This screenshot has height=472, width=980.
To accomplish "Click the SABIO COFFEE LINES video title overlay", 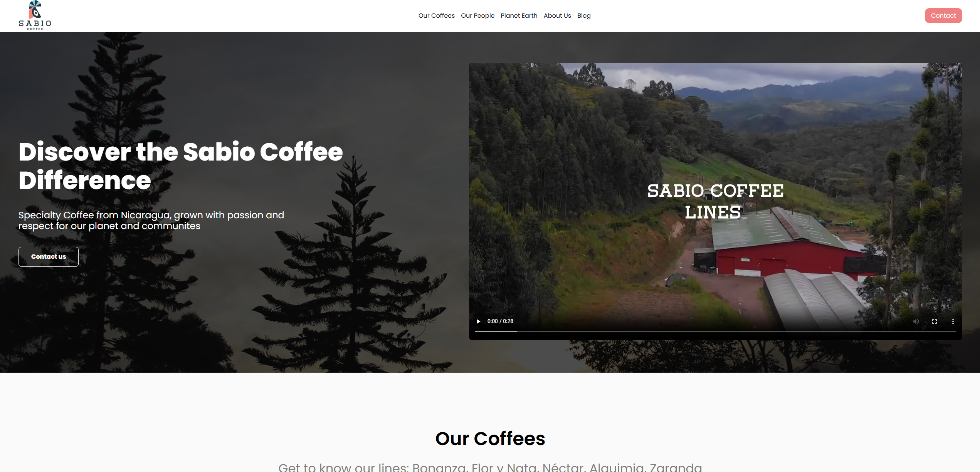I will click(x=715, y=201).
